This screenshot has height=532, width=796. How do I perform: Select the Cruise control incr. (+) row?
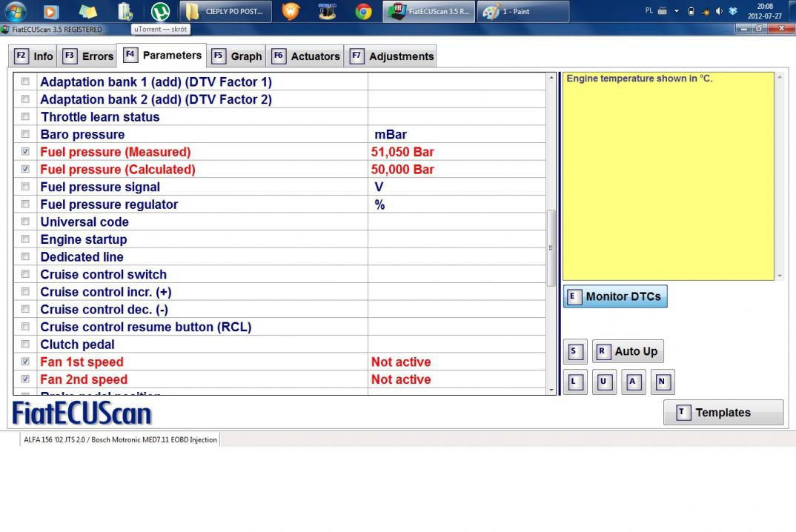click(x=279, y=292)
